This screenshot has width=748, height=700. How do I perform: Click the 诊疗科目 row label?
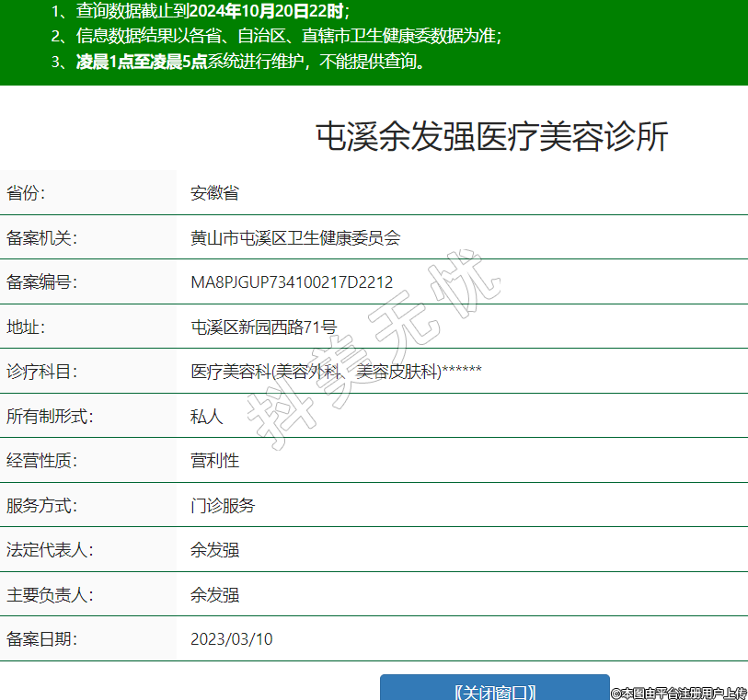click(42, 372)
